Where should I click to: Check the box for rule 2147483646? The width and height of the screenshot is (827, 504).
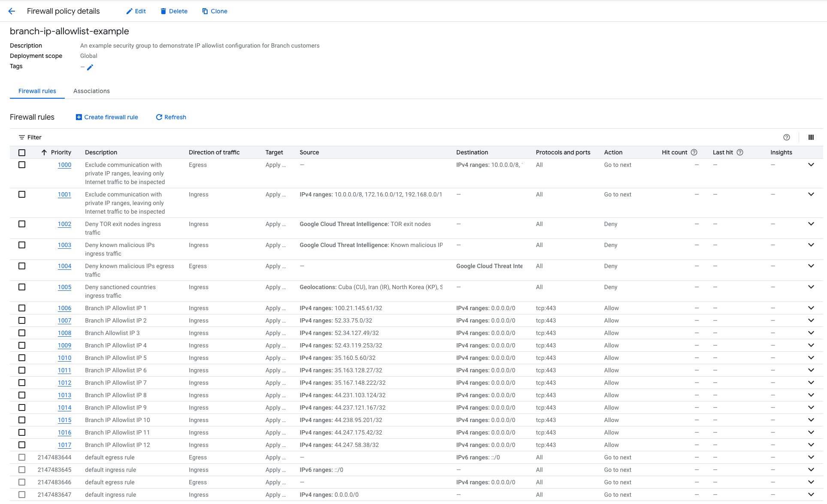tap(22, 482)
